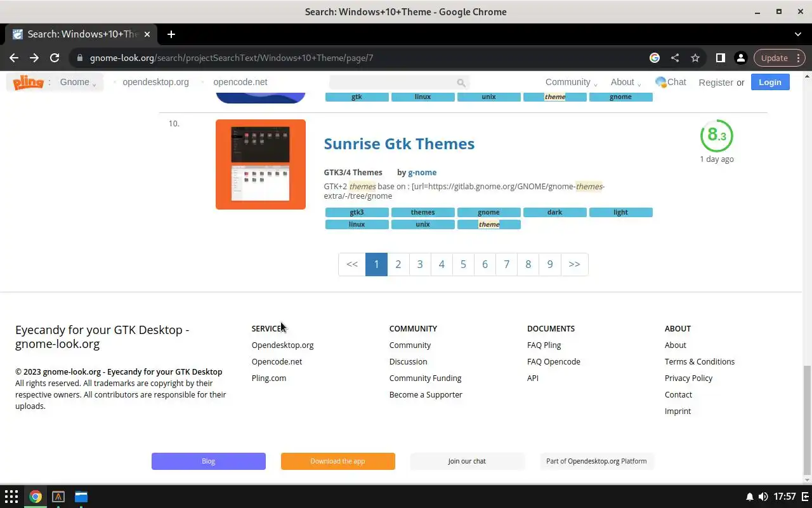Open opendesktop.org in the header
This screenshot has height=508, width=812.
(155, 82)
